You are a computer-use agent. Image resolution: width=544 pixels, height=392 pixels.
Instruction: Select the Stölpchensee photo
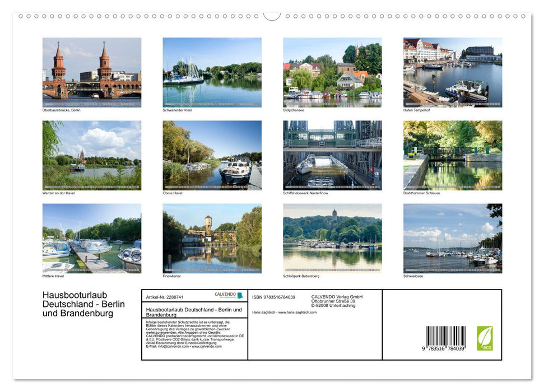pos(332,72)
